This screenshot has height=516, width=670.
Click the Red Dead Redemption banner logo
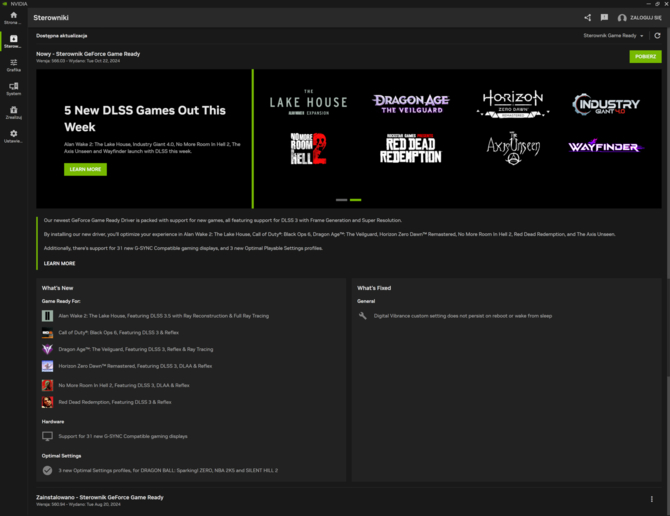[411, 148]
